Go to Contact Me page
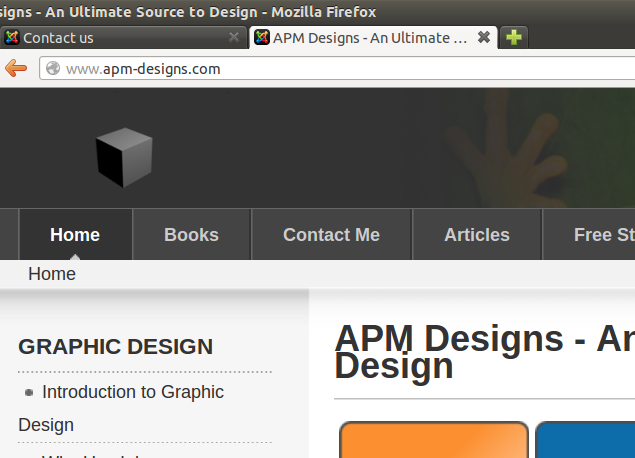The height and width of the screenshot is (458, 635). 332,234
